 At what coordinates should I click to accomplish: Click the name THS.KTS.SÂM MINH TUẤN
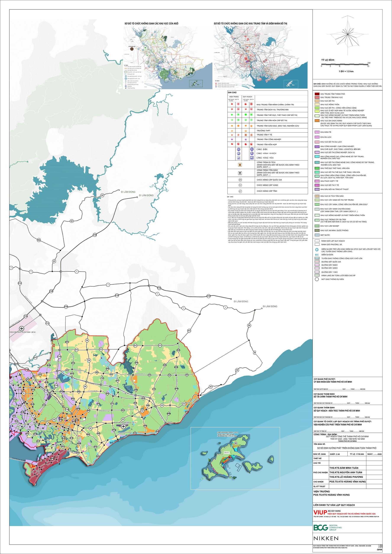344,468
